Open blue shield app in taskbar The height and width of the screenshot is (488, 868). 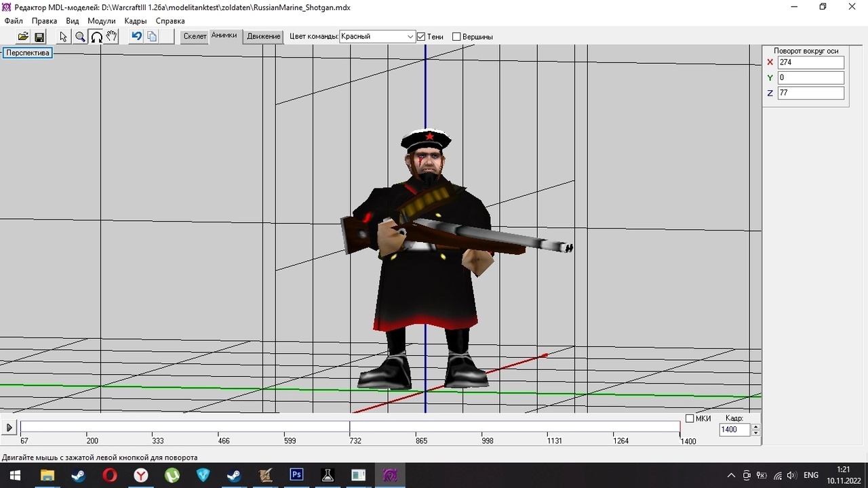point(203,475)
